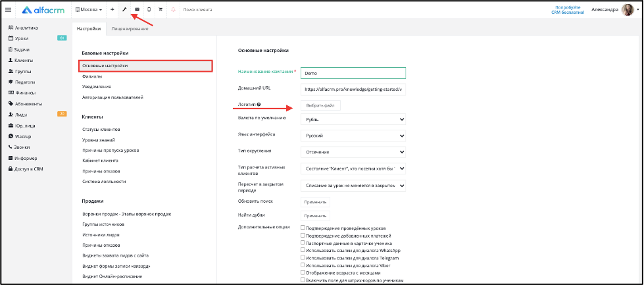Viewport: 644px width, 285px height.
Task: Click the company name input field
Action: pyautogui.click(x=353, y=73)
